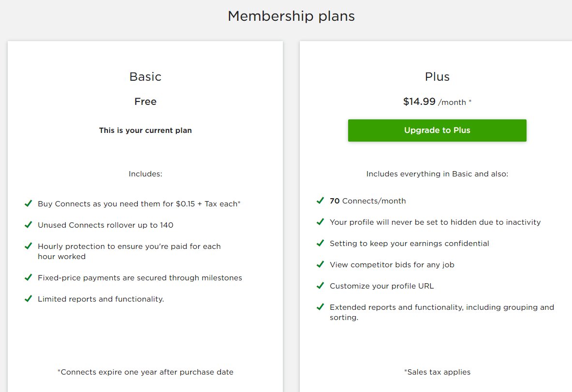
Task: Click the Sales tax applies footnote
Action: [437, 372]
